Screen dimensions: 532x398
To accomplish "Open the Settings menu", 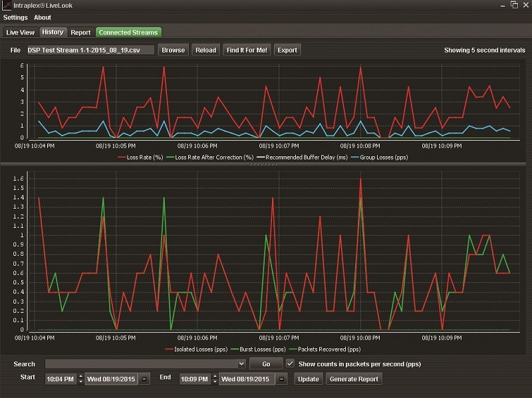I will 15,17.
